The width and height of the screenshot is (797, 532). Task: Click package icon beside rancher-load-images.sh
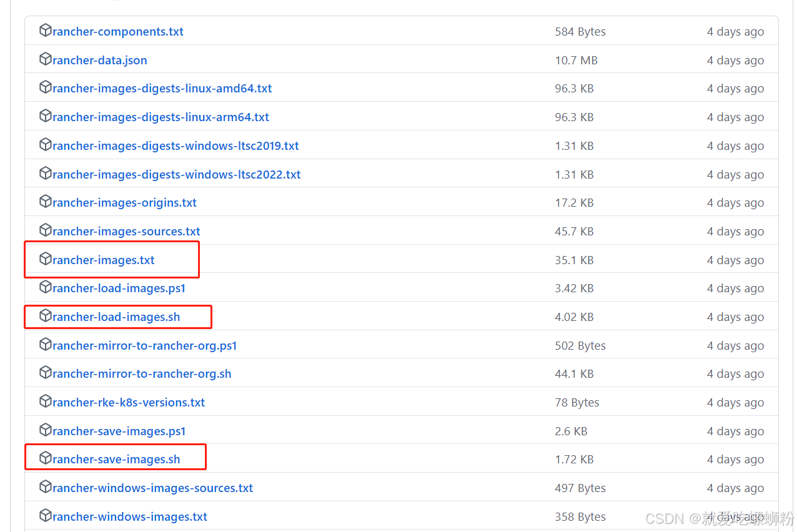[x=45, y=316]
